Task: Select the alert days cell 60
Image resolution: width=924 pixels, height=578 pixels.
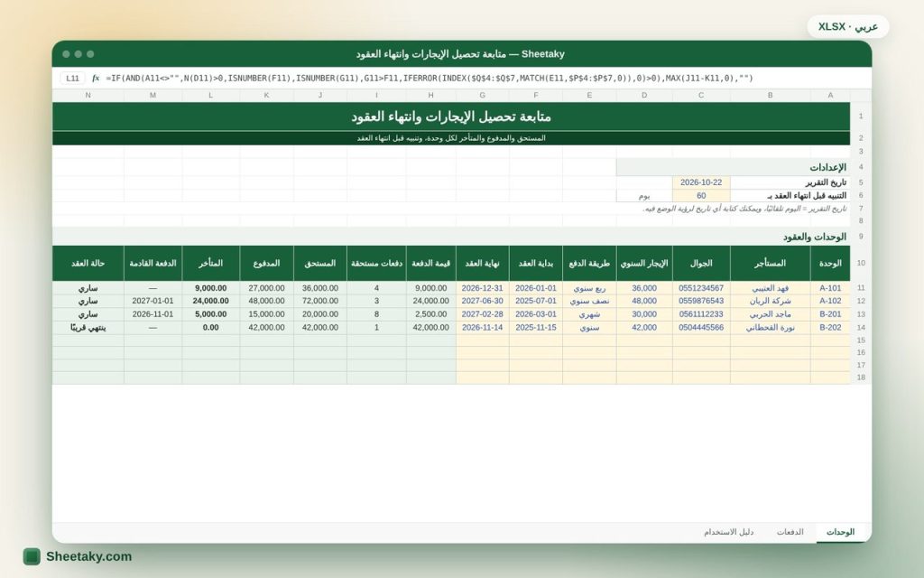Action: pyautogui.click(x=700, y=196)
